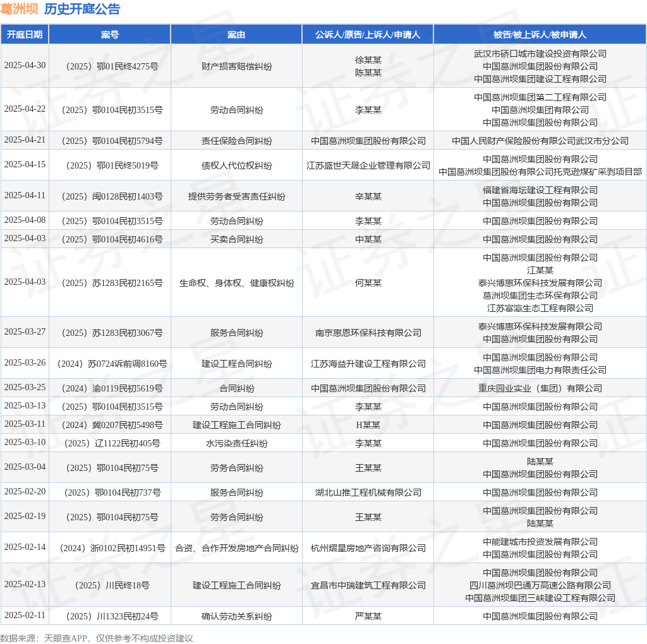Image resolution: width=647 pixels, height=644 pixels.
Task: Click defendant 葛洲坝集团生态环保有限公司
Action: (540, 295)
